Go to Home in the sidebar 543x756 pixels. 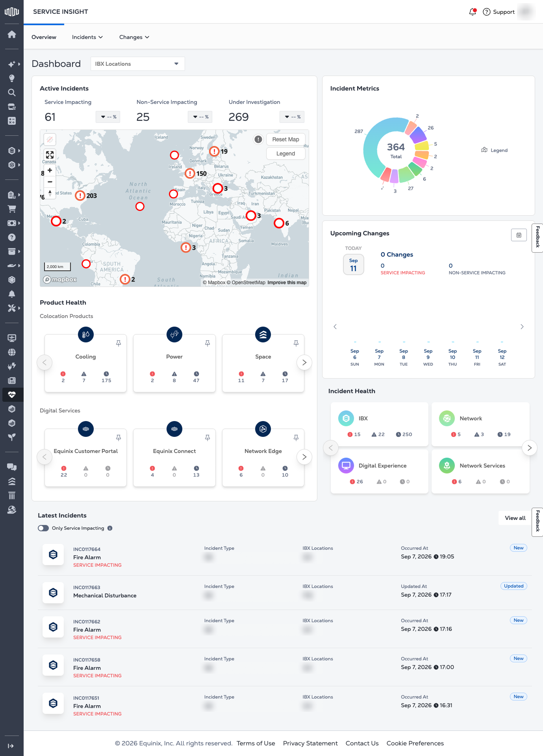tap(12, 34)
